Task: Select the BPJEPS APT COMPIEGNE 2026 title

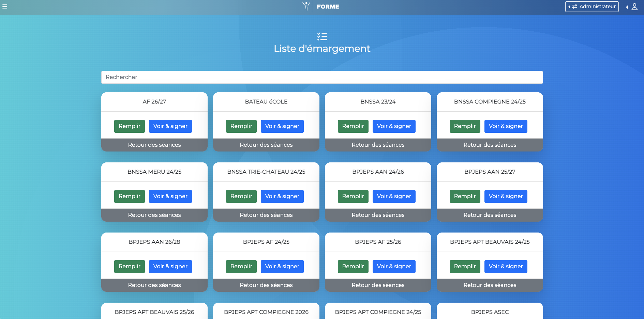Action: [x=266, y=312]
